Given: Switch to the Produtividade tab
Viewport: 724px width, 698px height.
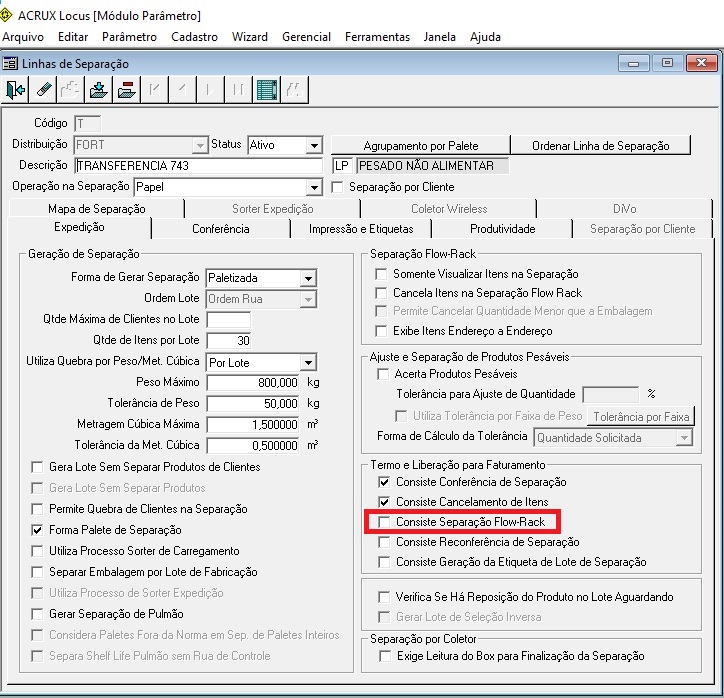Looking at the screenshot, I should tap(502, 229).
